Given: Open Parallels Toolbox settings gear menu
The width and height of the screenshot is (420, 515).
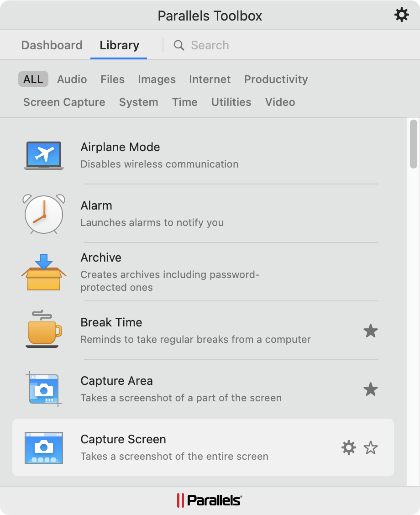Looking at the screenshot, I should [x=402, y=16].
